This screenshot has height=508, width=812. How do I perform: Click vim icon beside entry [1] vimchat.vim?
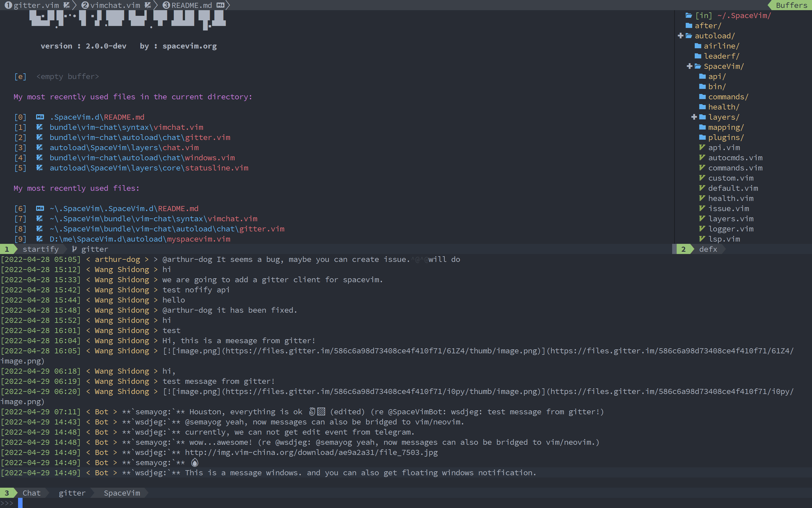tap(39, 127)
